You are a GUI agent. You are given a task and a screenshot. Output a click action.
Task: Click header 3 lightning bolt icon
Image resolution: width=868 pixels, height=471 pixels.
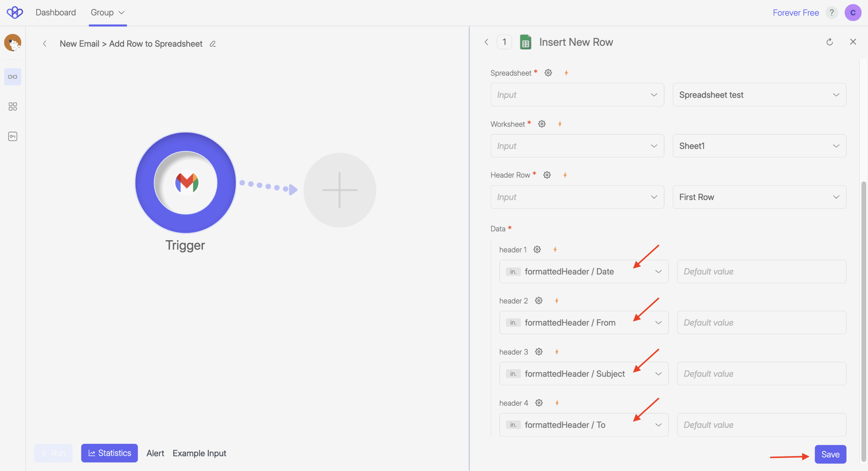[x=557, y=352]
